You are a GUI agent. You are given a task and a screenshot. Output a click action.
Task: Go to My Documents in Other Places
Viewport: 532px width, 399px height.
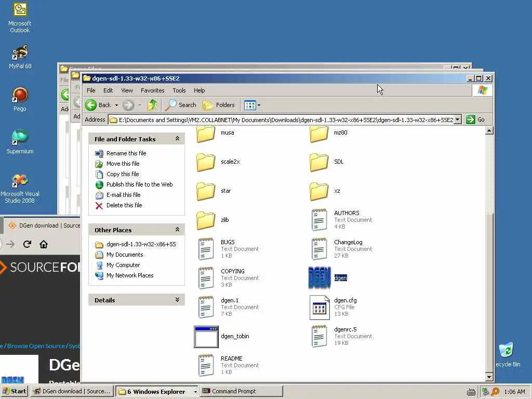125,255
